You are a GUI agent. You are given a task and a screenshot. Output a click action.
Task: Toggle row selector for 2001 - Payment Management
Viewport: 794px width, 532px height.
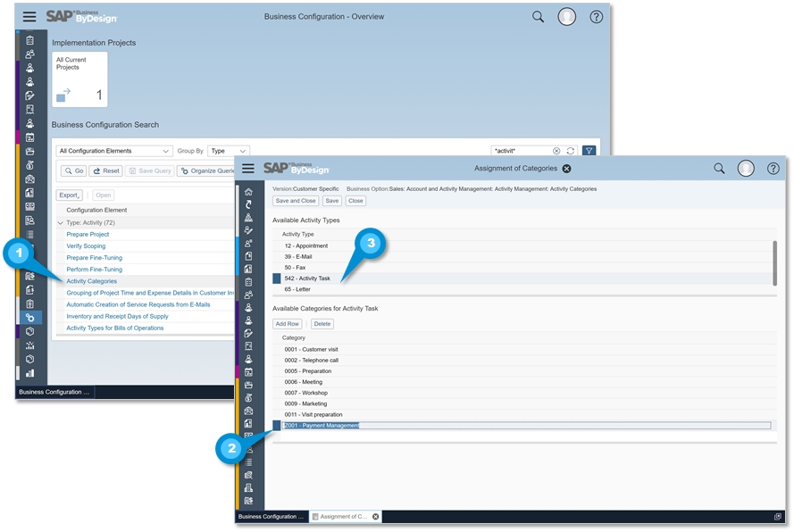pos(277,426)
